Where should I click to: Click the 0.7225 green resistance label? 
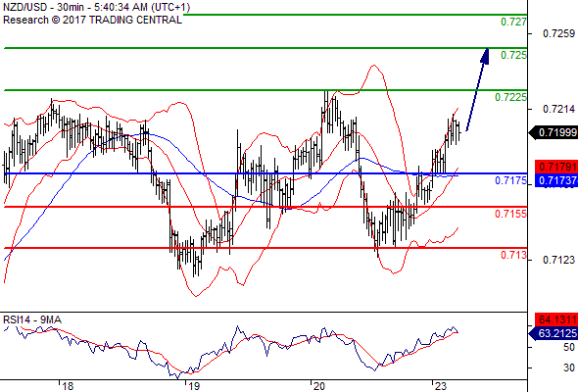(510, 97)
